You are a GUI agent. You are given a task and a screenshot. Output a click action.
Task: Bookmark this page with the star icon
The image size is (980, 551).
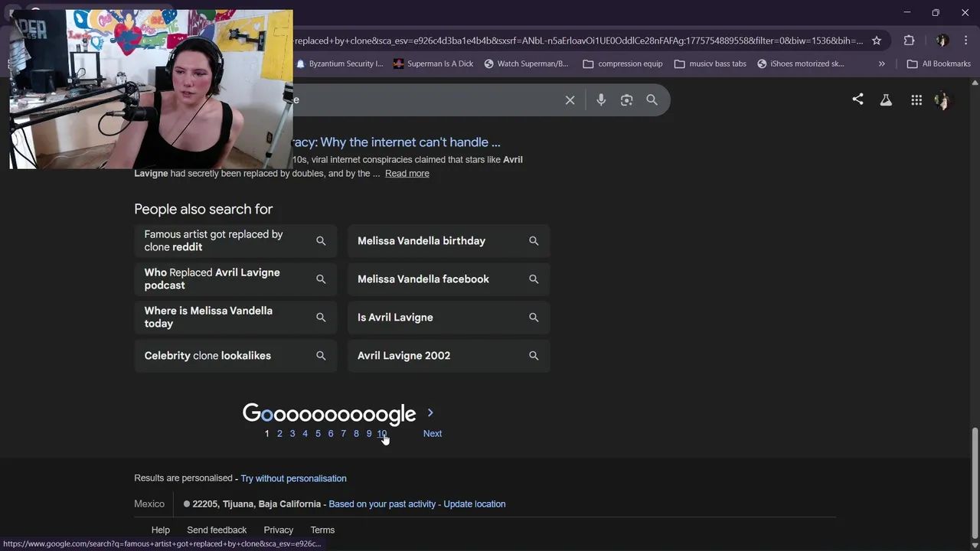click(x=877, y=41)
